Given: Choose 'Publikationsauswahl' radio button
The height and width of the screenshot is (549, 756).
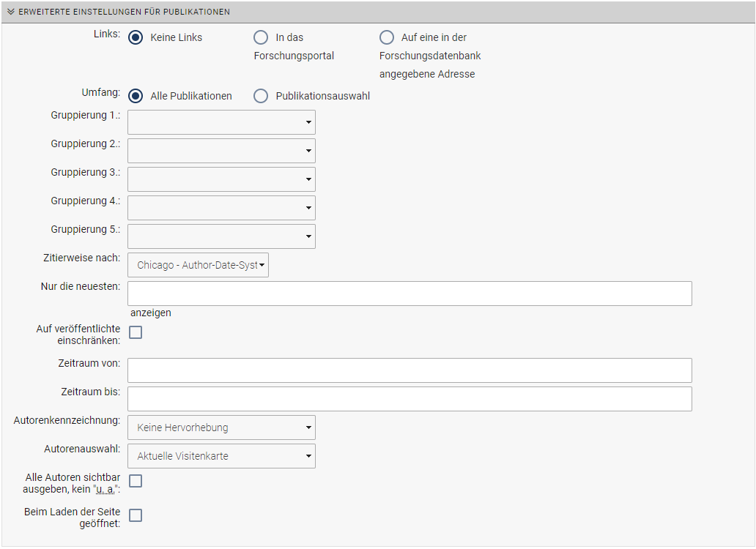Looking at the screenshot, I should (x=261, y=96).
